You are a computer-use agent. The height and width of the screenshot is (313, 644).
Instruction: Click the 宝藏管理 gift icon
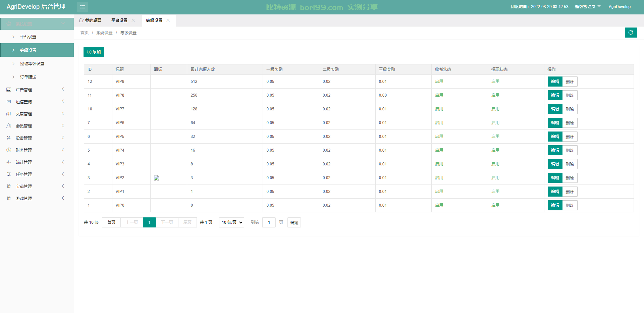pos(9,186)
